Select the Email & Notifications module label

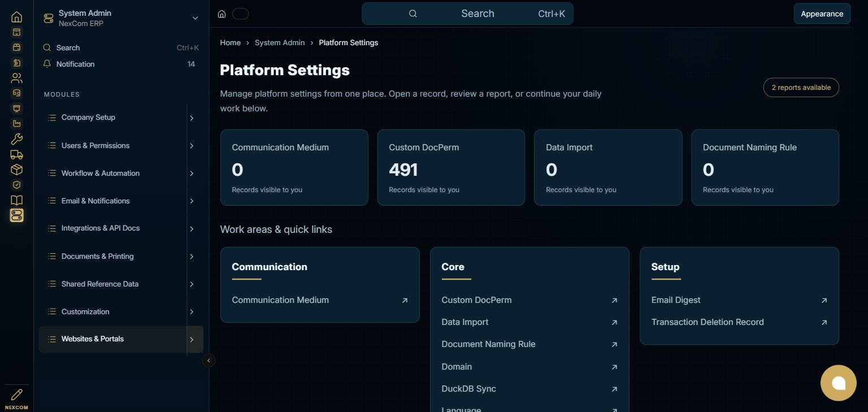tap(96, 201)
